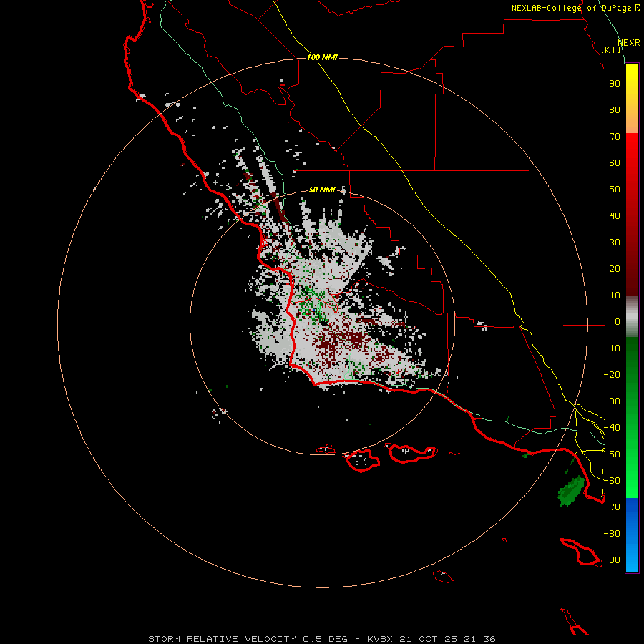Click the NEXR label above the color scale

(629, 43)
